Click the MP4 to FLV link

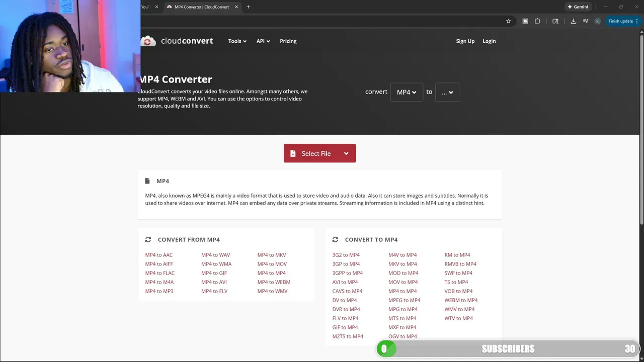tap(214, 291)
